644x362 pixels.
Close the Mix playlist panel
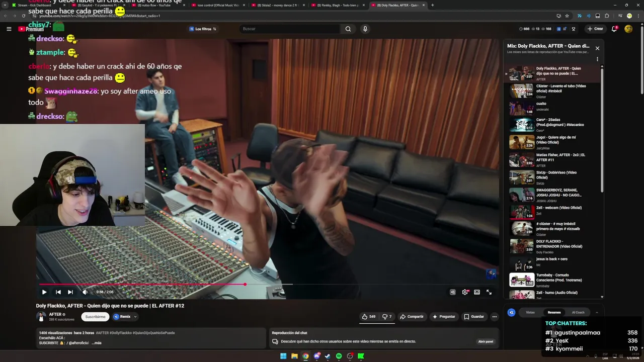tap(597, 48)
